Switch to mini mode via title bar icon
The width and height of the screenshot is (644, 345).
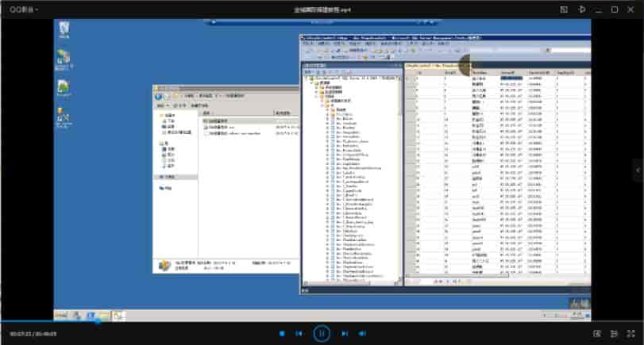564,9
